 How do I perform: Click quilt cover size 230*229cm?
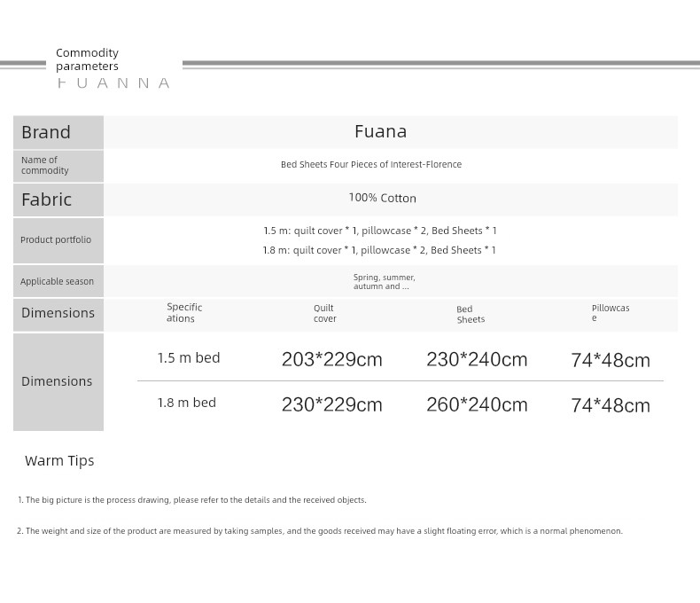click(331, 405)
